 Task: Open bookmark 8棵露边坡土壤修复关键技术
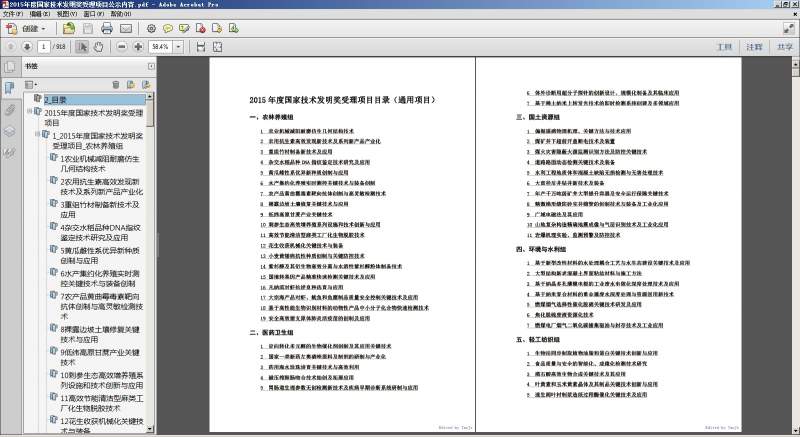(99, 335)
